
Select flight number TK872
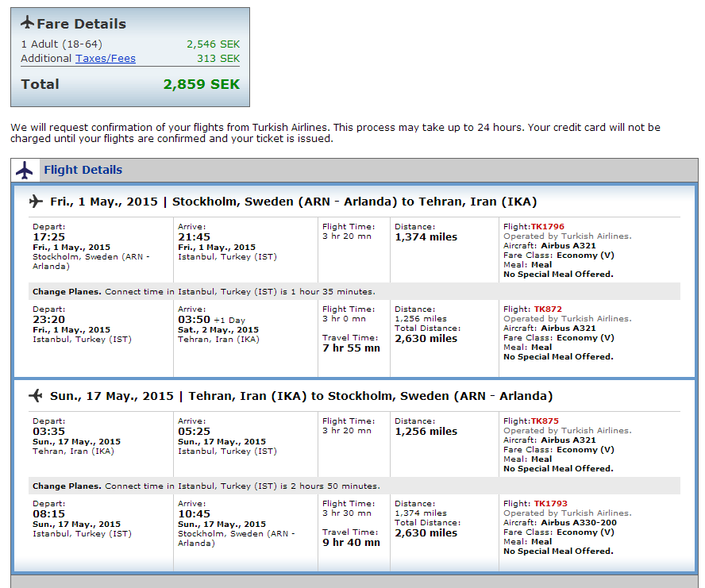point(547,309)
